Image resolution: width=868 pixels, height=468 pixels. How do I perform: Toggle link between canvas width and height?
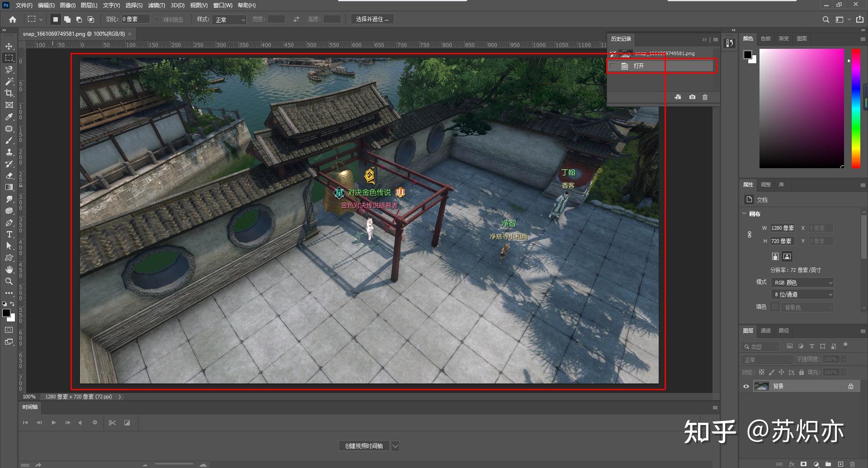coord(749,235)
